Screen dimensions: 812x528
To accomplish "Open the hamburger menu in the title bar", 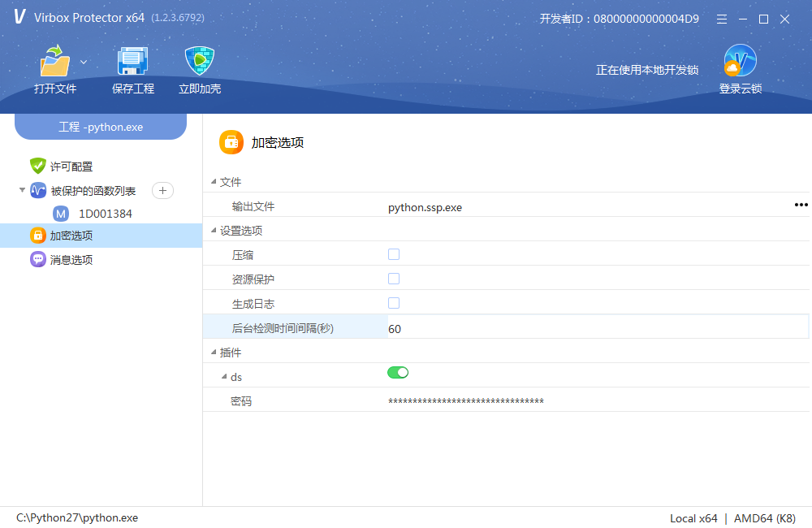I will [x=721, y=19].
